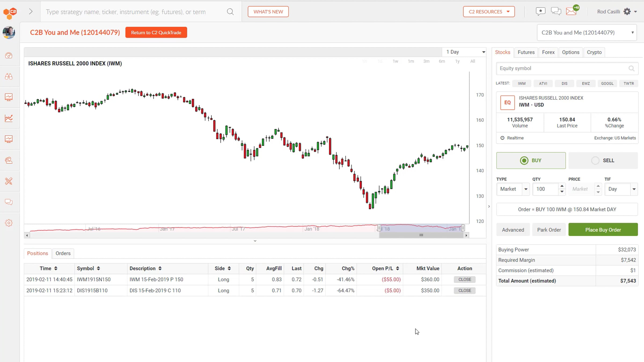Click the Realtime clock icon

[x=502, y=138]
